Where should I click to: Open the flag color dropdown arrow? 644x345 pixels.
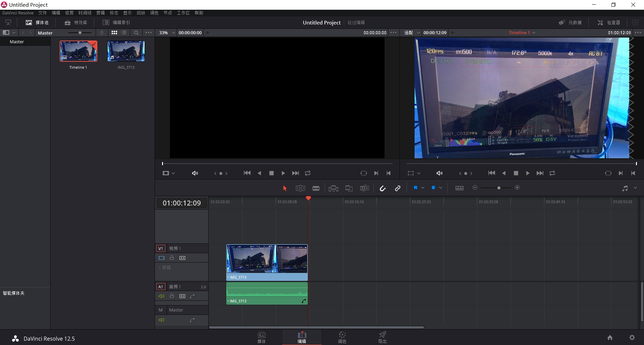423,188
